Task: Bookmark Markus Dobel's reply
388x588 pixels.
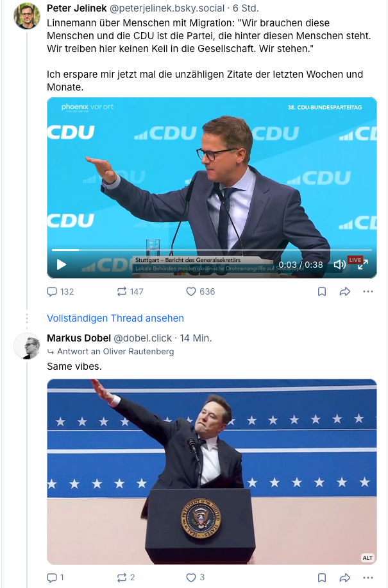Action: tap(322, 578)
